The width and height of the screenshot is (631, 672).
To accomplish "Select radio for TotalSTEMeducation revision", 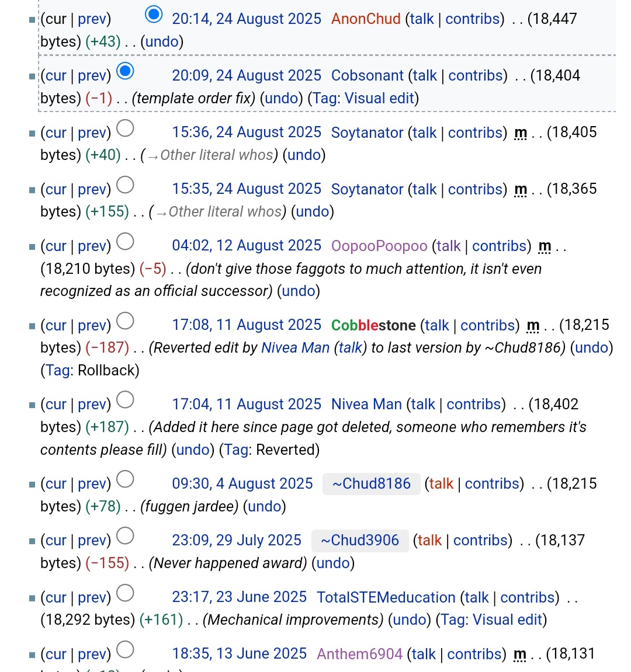I will (125, 593).
